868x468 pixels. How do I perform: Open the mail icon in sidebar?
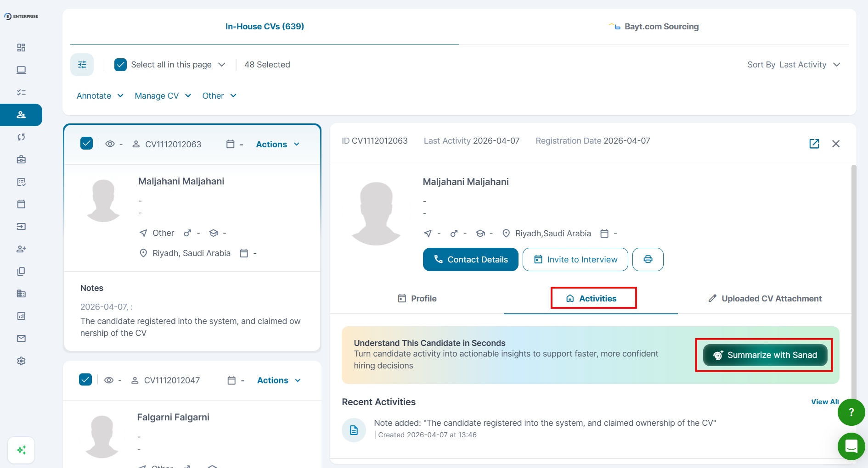tap(21, 339)
